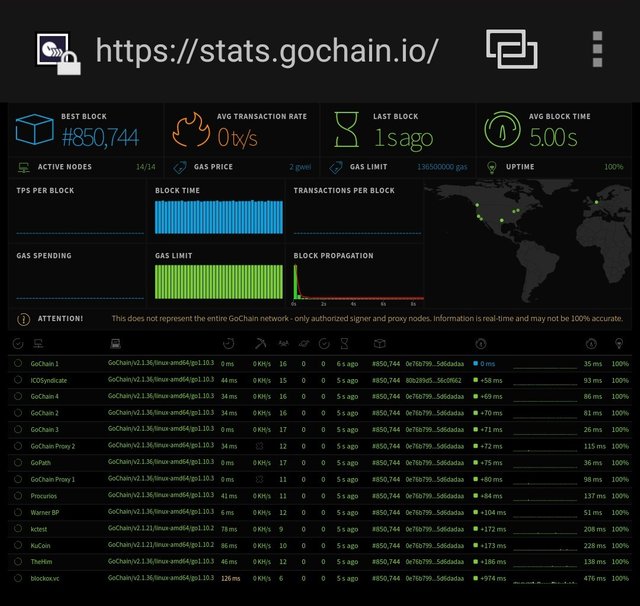The image size is (640, 606).
Task: Click the Best Block cube icon
Action: coord(35,129)
